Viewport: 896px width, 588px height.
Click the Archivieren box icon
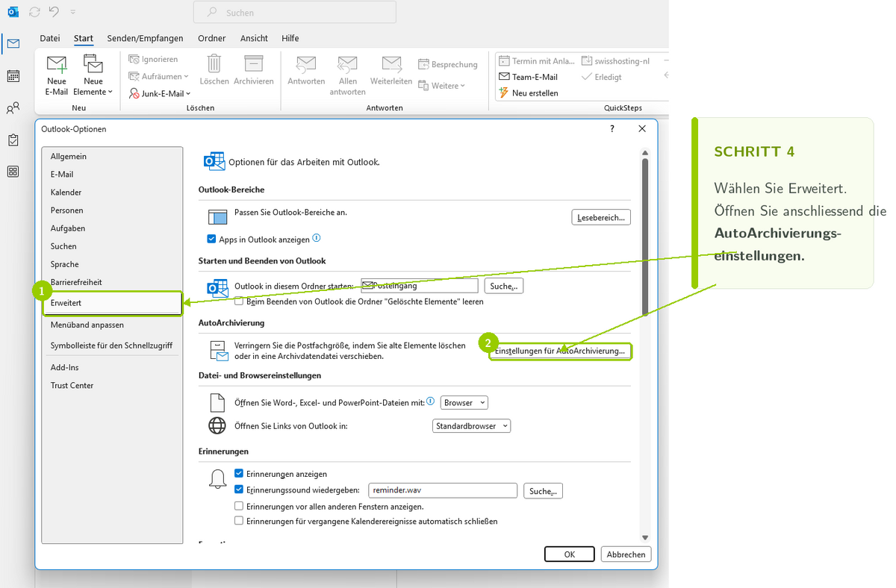point(254,63)
